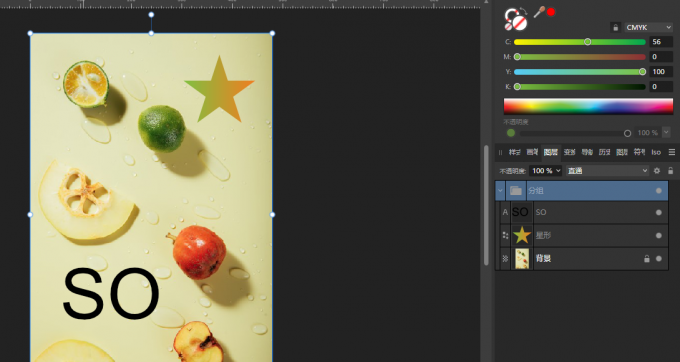Image resolution: width=680 pixels, height=362 pixels.
Task: Switch to the Iso tab
Action: 656,152
